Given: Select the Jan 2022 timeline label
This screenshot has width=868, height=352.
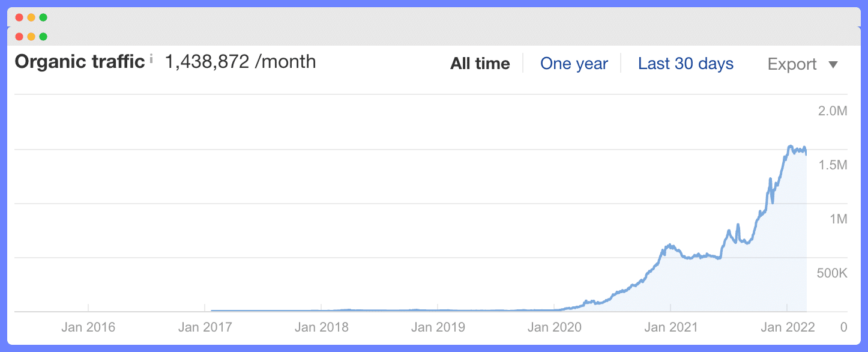Looking at the screenshot, I should click(x=788, y=327).
